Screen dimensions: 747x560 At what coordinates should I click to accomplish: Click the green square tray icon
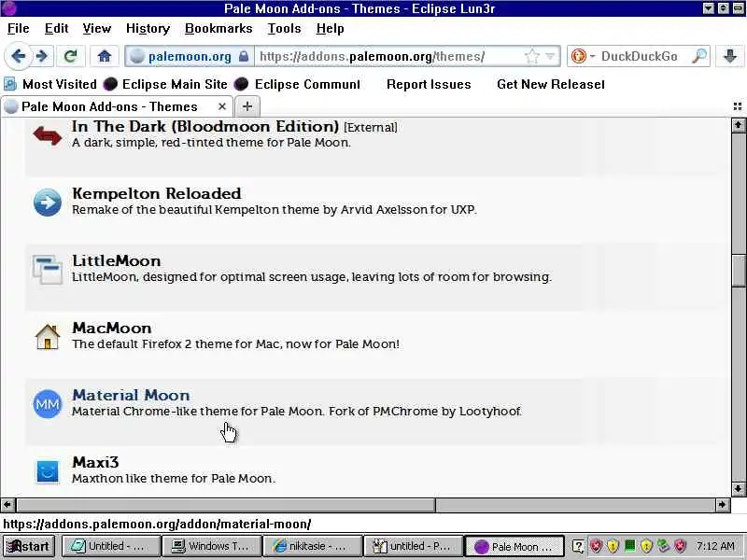tap(629, 545)
